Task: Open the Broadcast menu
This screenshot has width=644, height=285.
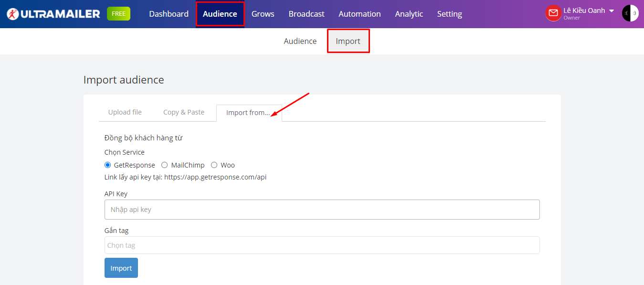Action: 306,14
